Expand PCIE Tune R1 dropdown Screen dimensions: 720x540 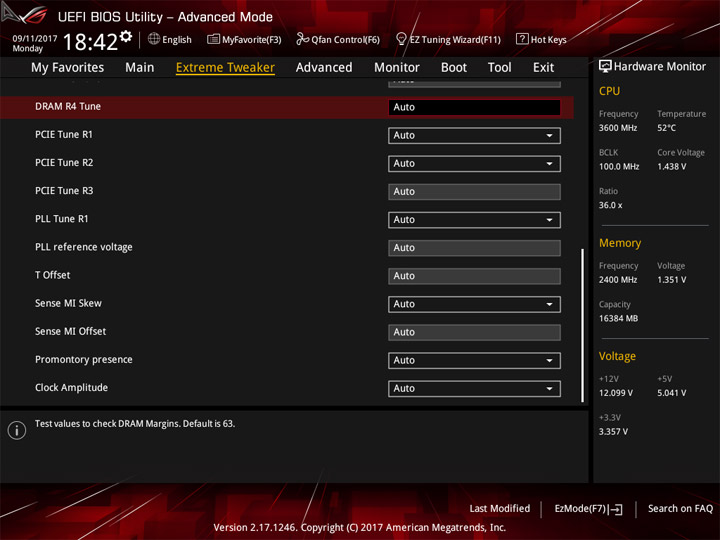click(x=474, y=135)
